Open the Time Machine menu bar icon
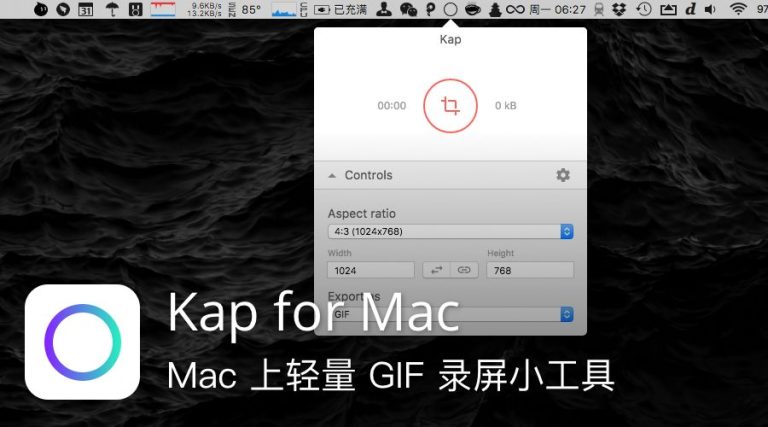768x427 pixels. 644,9
